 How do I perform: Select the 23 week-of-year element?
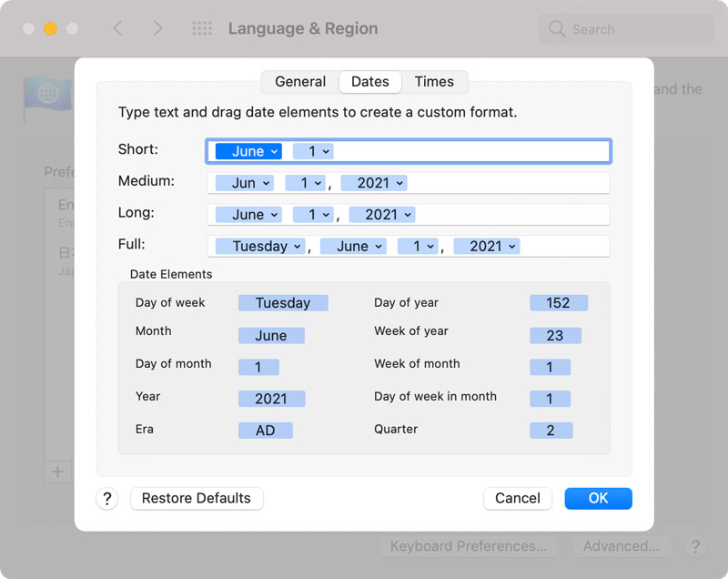click(555, 335)
